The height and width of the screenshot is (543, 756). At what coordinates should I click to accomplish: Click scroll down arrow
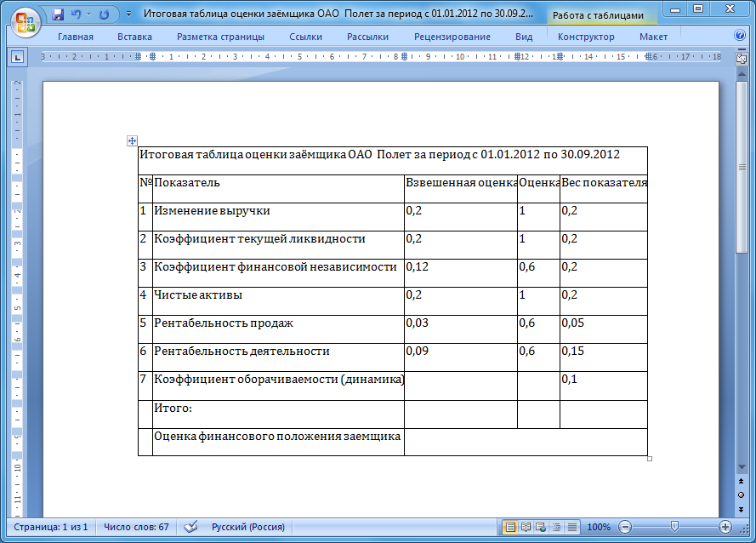742,467
